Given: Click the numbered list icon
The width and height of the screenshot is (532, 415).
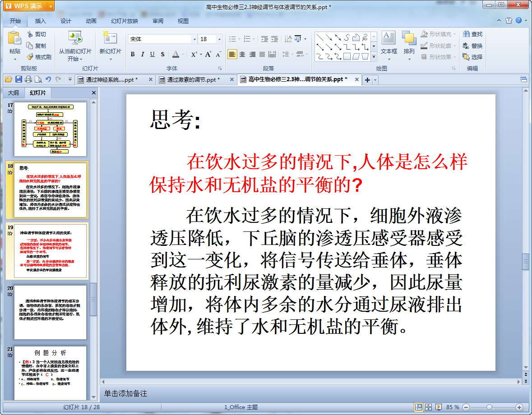Looking at the screenshot, I should 247,39.
